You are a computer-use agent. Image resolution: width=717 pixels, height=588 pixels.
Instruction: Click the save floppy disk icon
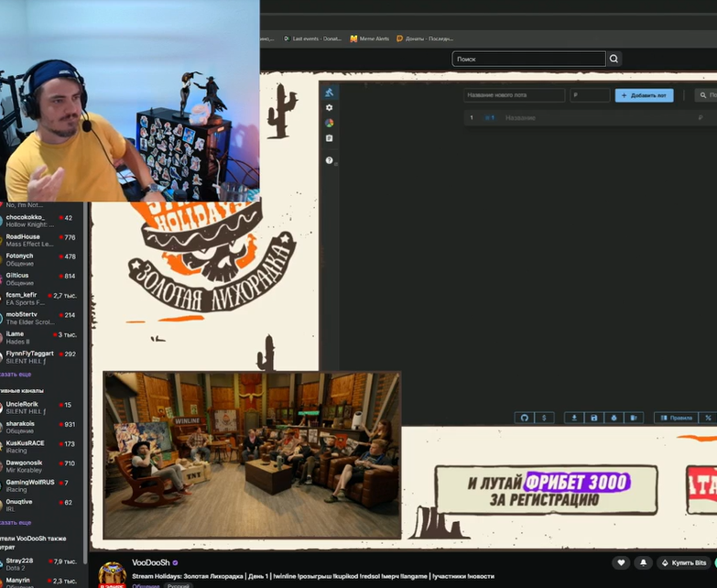click(x=593, y=418)
